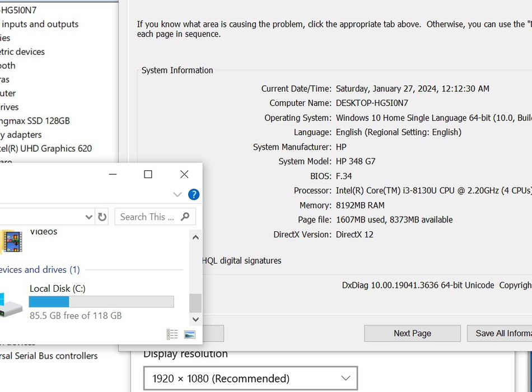This screenshot has width=532, height=392.
Task: Click the scrollbar down arrow in Explorer
Action: [x=195, y=319]
